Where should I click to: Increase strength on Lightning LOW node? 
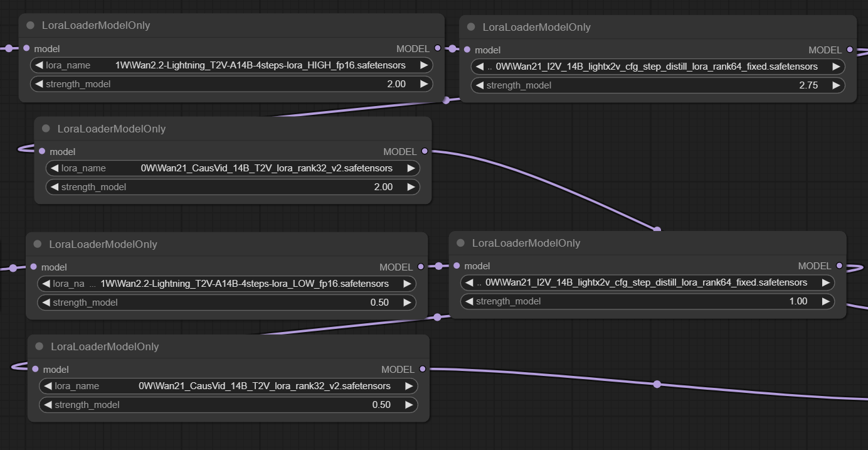pos(407,303)
